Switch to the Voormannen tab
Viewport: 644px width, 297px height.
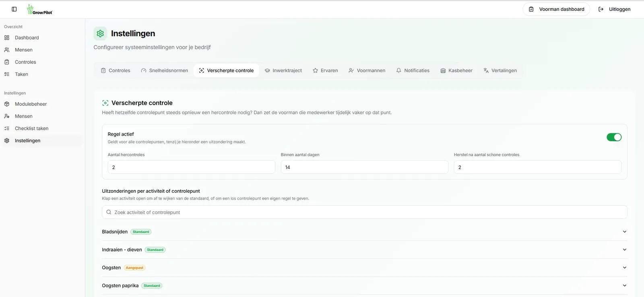(367, 70)
